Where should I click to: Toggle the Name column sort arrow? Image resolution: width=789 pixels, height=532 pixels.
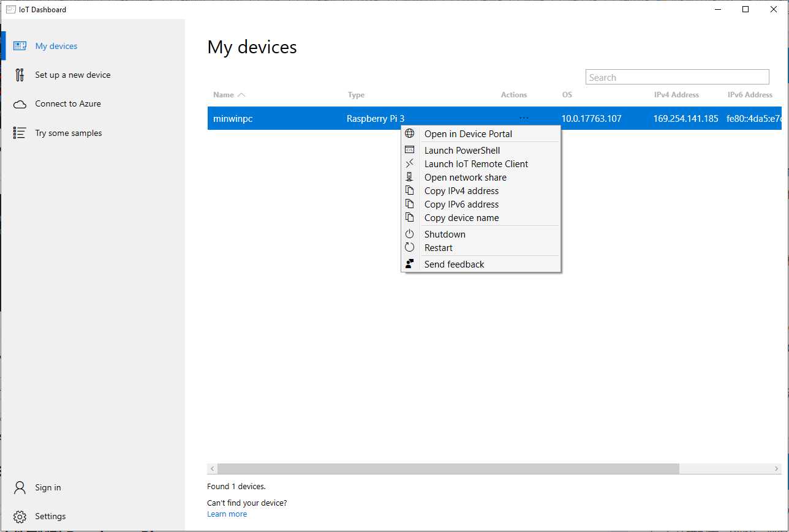(x=241, y=95)
